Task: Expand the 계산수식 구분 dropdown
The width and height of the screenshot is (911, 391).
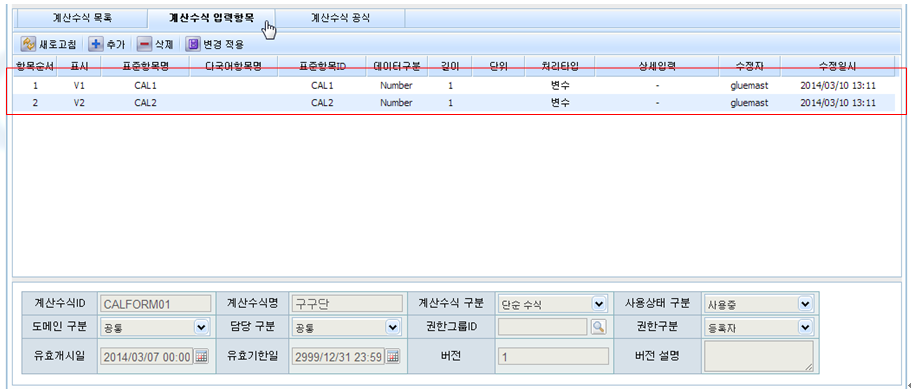Action: point(598,303)
